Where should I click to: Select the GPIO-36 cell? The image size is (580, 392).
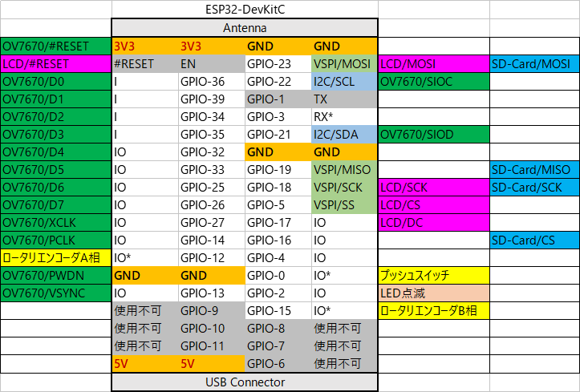coord(212,81)
